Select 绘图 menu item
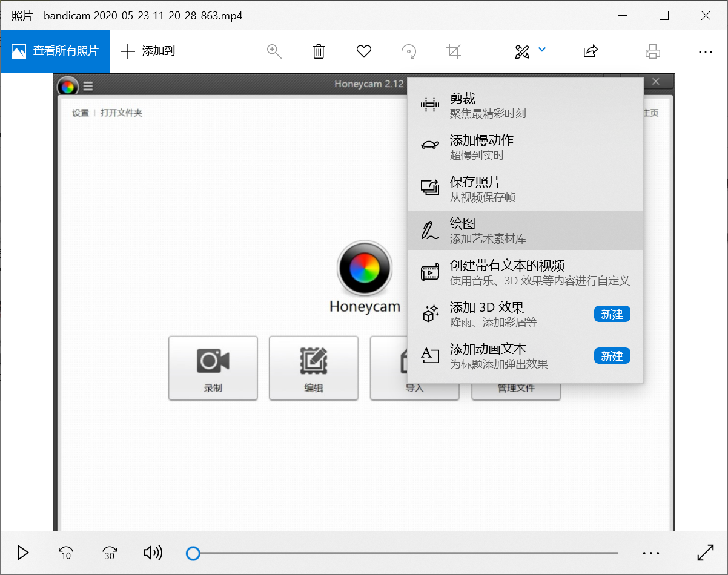728x575 pixels. [526, 231]
